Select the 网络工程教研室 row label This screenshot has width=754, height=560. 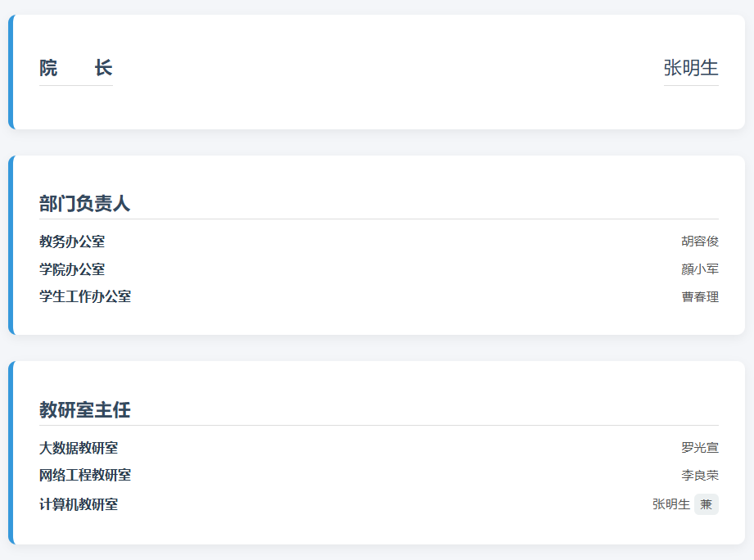click(85, 476)
